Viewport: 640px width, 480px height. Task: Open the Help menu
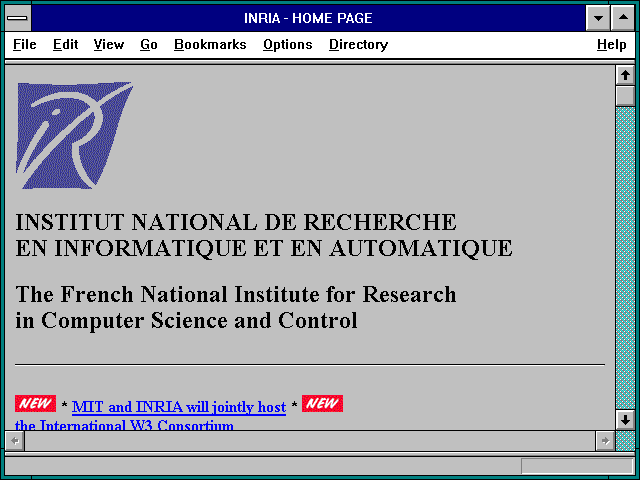[x=611, y=44]
